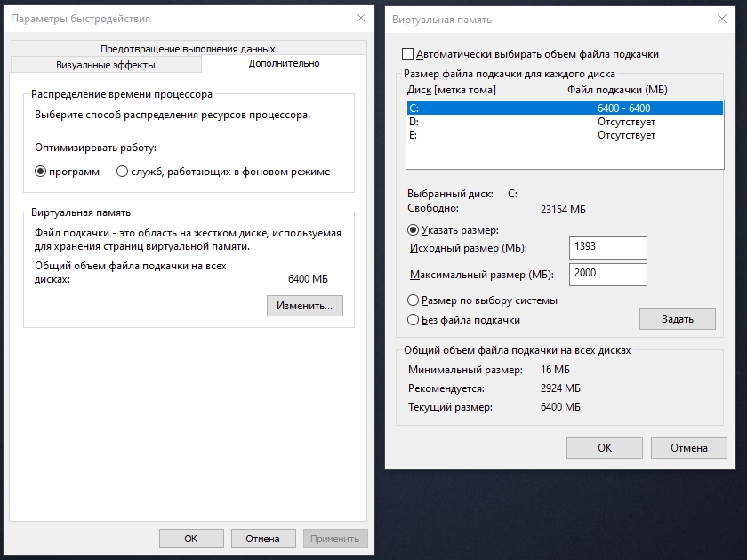This screenshot has height=560, width=747.
Task: Confirm with OK in Виртуальная память window
Action: coord(605,448)
